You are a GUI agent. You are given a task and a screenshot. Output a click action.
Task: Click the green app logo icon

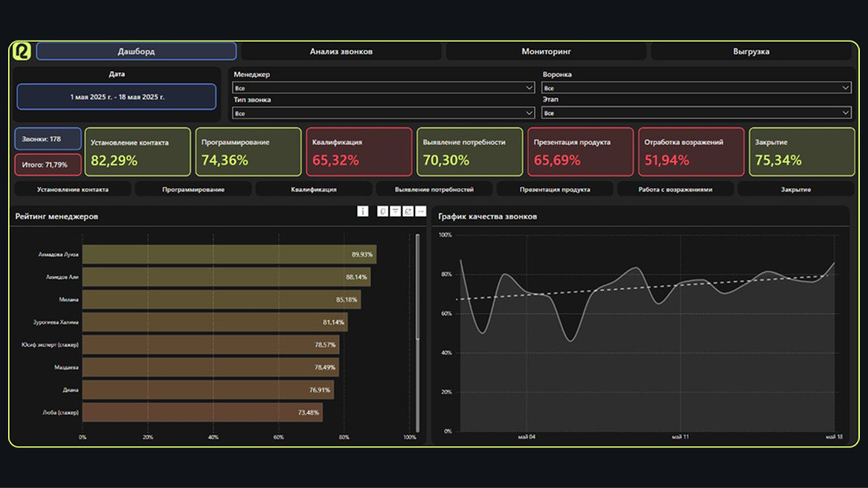click(22, 51)
